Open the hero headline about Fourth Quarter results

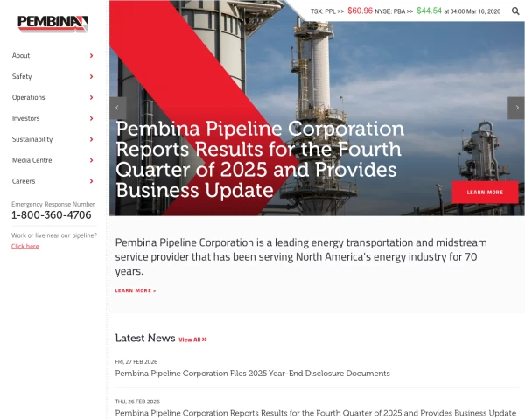point(260,159)
